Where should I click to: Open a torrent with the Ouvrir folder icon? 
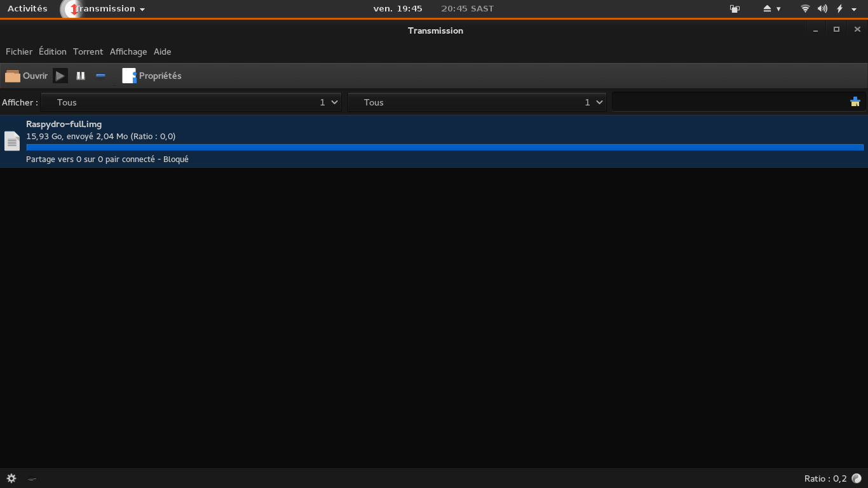coord(13,76)
